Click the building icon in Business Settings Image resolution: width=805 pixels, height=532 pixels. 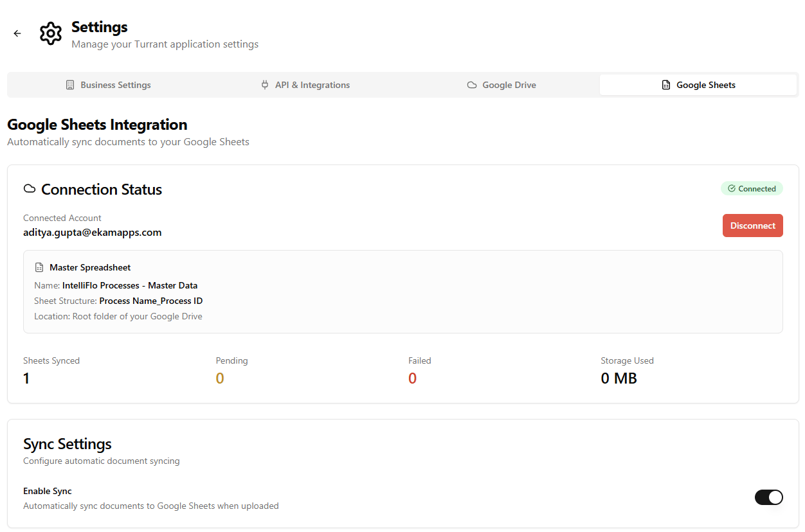pyautogui.click(x=70, y=85)
